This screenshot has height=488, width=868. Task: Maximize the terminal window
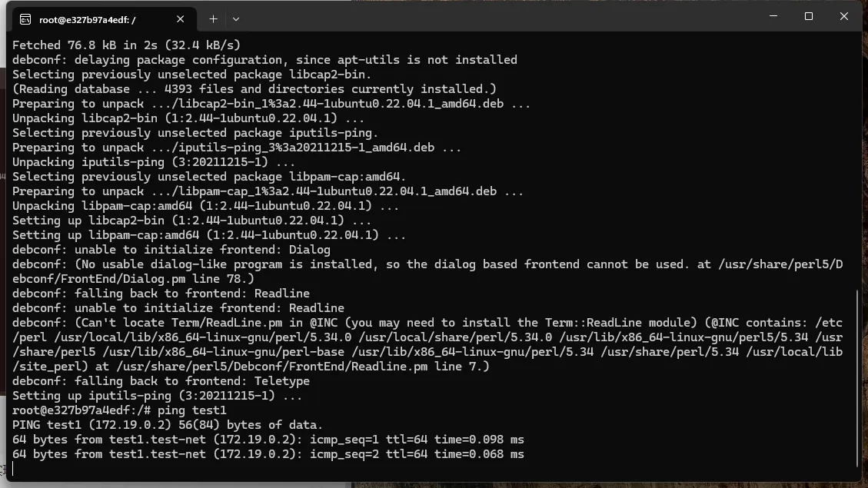(809, 16)
